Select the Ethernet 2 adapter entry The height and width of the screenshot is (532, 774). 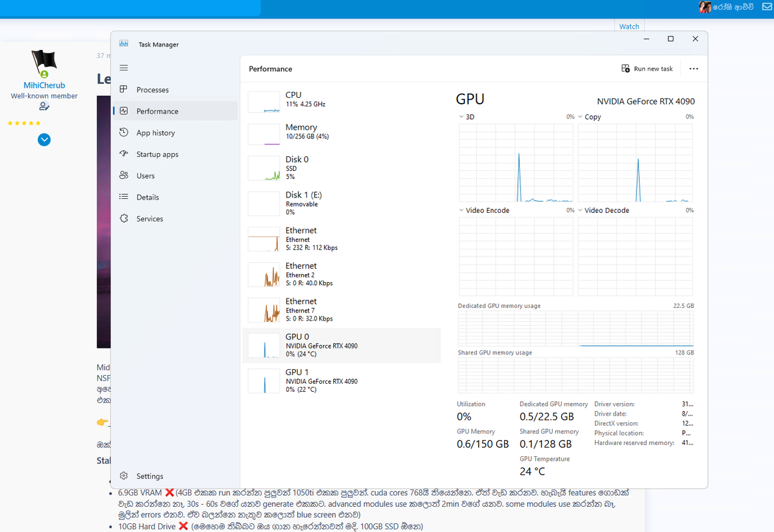[x=342, y=275]
